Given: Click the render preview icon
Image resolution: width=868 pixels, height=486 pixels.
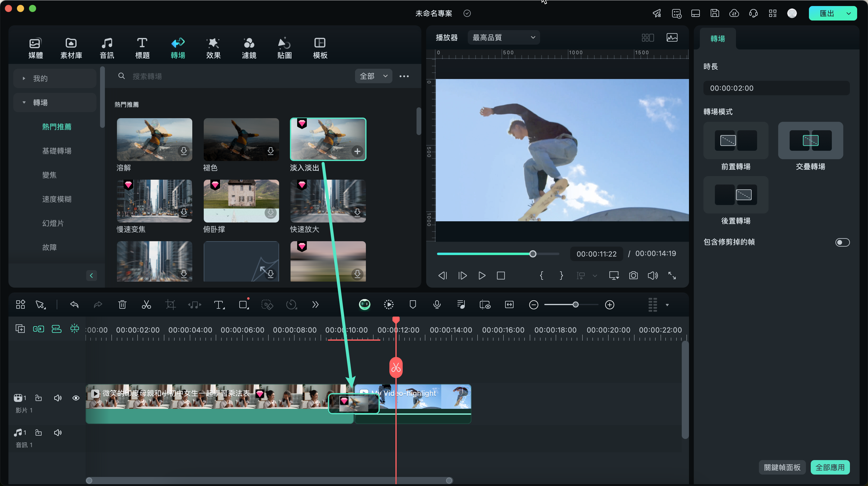Looking at the screenshot, I should pos(388,305).
